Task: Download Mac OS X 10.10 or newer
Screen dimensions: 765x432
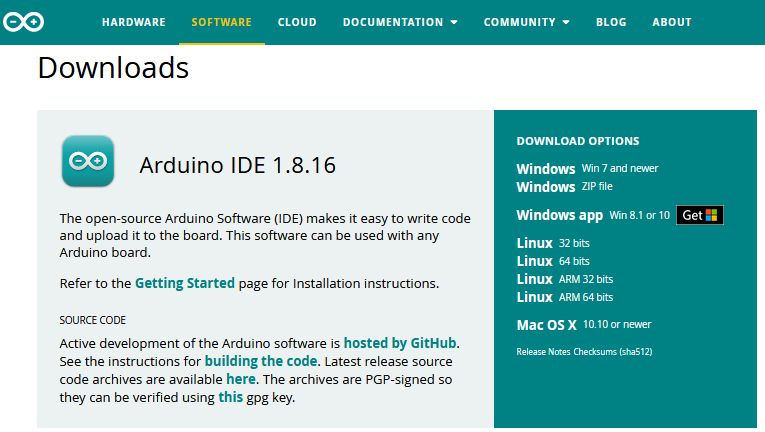Action: 584,325
